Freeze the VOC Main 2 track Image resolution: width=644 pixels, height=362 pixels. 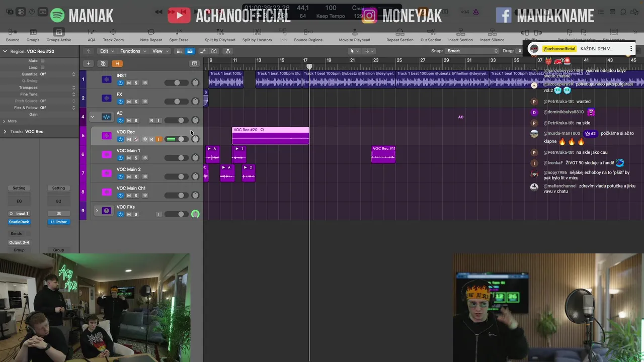pyautogui.click(x=145, y=176)
